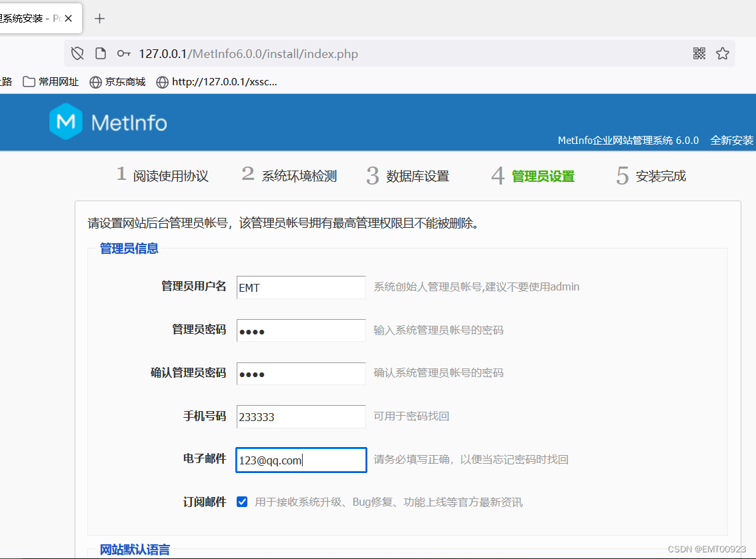This screenshot has height=559, width=756.
Task: Click the 电子邮件 field with 123@qq.com
Action: [x=301, y=460]
